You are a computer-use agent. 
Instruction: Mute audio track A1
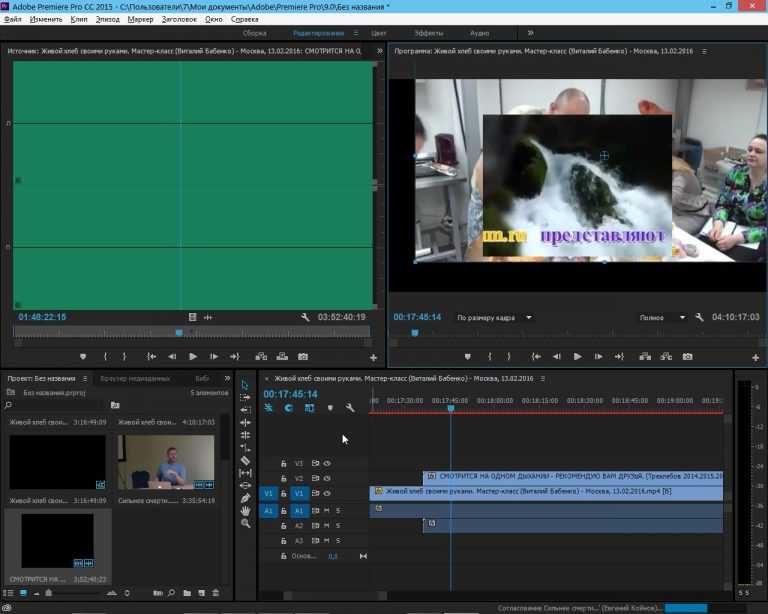click(x=327, y=511)
